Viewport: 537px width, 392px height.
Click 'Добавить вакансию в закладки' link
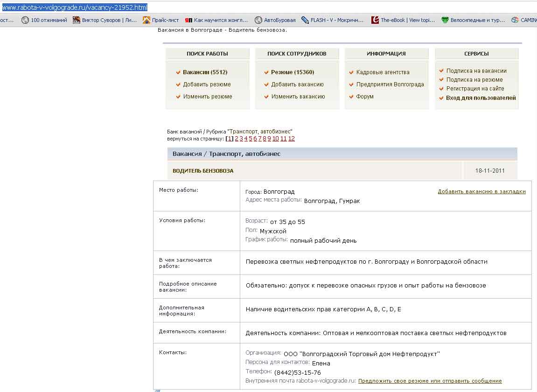[481, 191]
